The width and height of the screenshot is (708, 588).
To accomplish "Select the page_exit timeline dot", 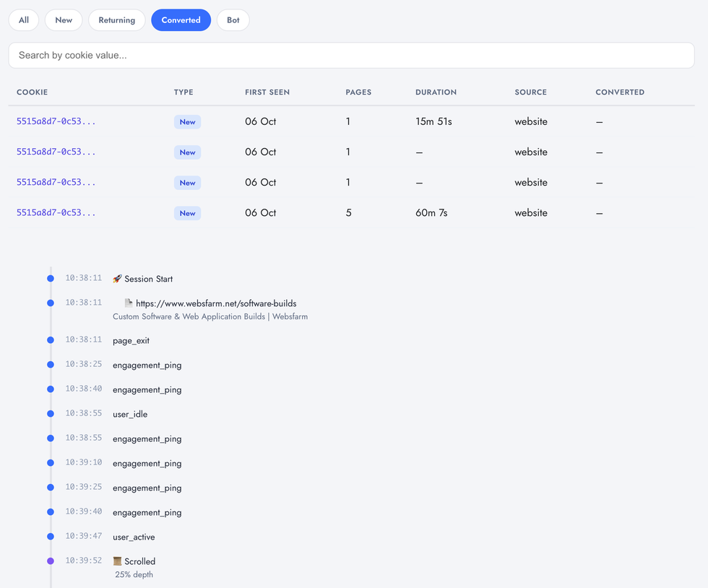I will pyautogui.click(x=51, y=340).
